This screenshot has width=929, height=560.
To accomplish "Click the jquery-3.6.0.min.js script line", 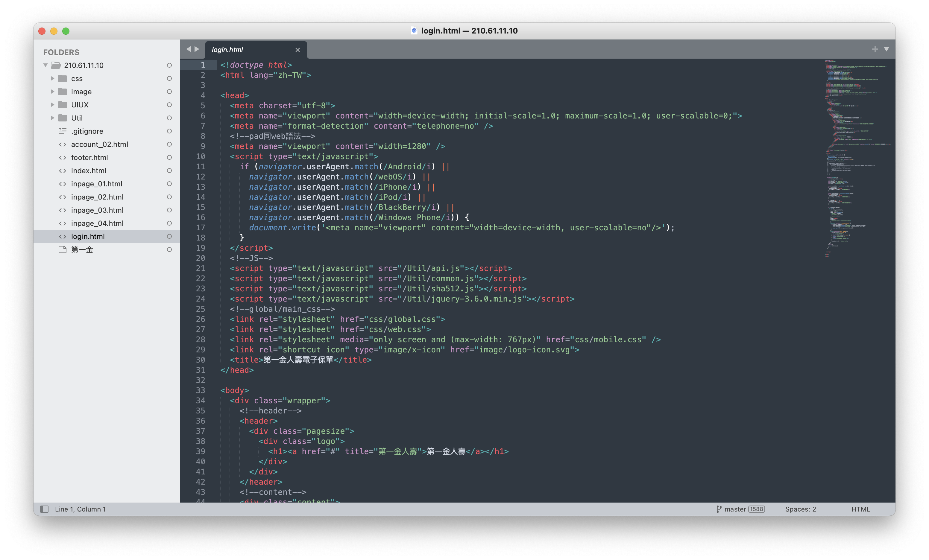I will pyautogui.click(x=402, y=299).
